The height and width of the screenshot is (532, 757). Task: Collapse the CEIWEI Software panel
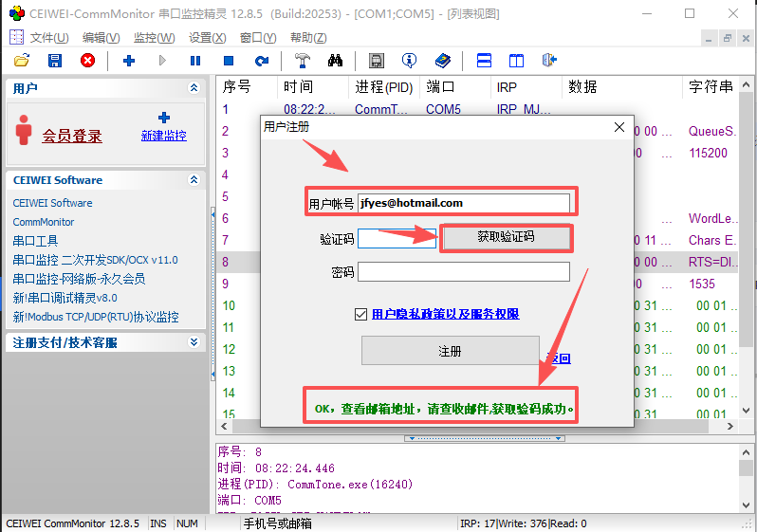point(194,180)
